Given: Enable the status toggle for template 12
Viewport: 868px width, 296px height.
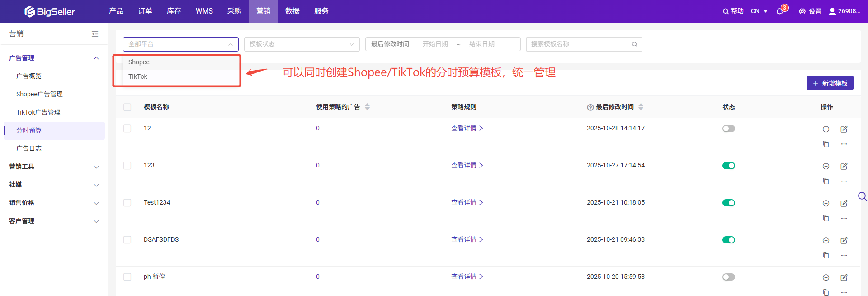Looking at the screenshot, I should (x=728, y=129).
